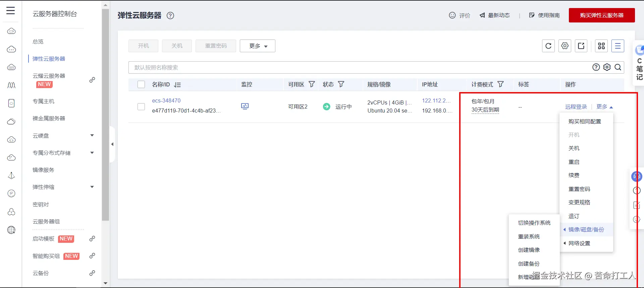The height and width of the screenshot is (288, 644).
Task: Open the ecs-348470 server link
Action: click(x=166, y=100)
